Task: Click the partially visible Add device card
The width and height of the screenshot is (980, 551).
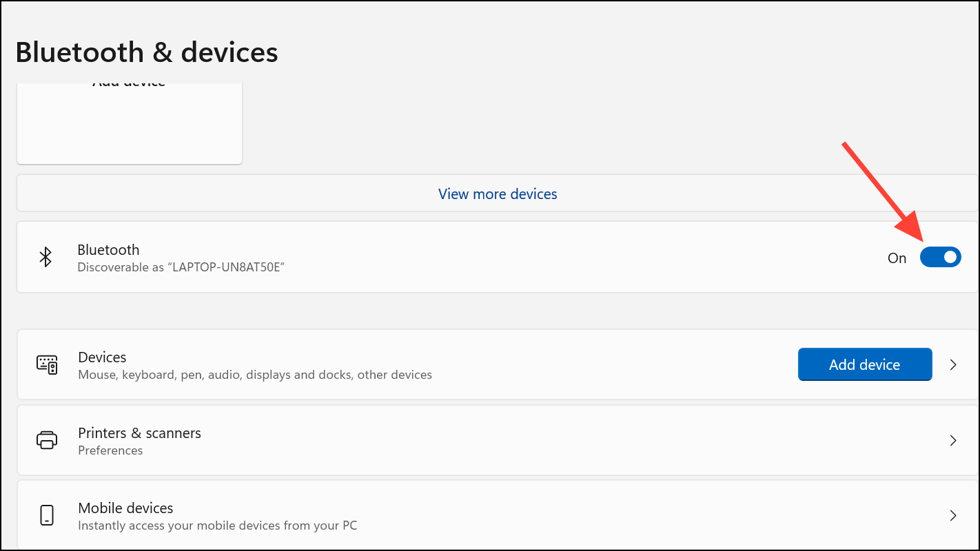Action: click(130, 124)
